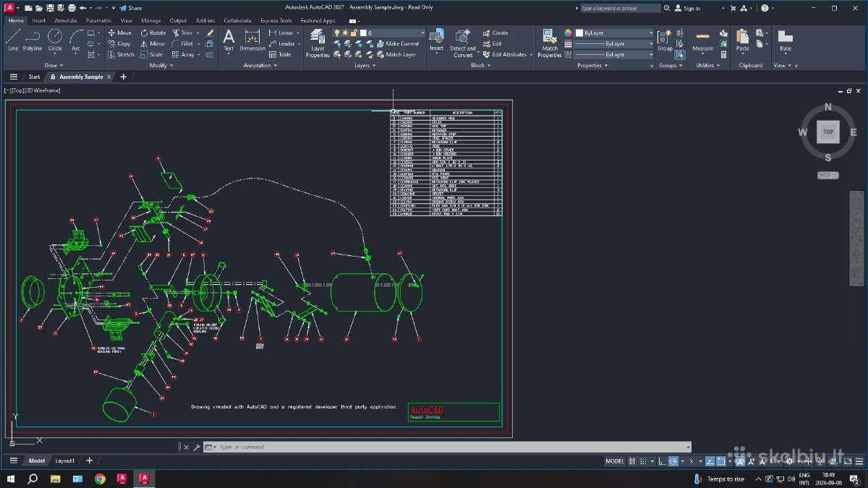Open Chrome from the Windows taskbar
The image size is (868, 488).
[100, 479]
